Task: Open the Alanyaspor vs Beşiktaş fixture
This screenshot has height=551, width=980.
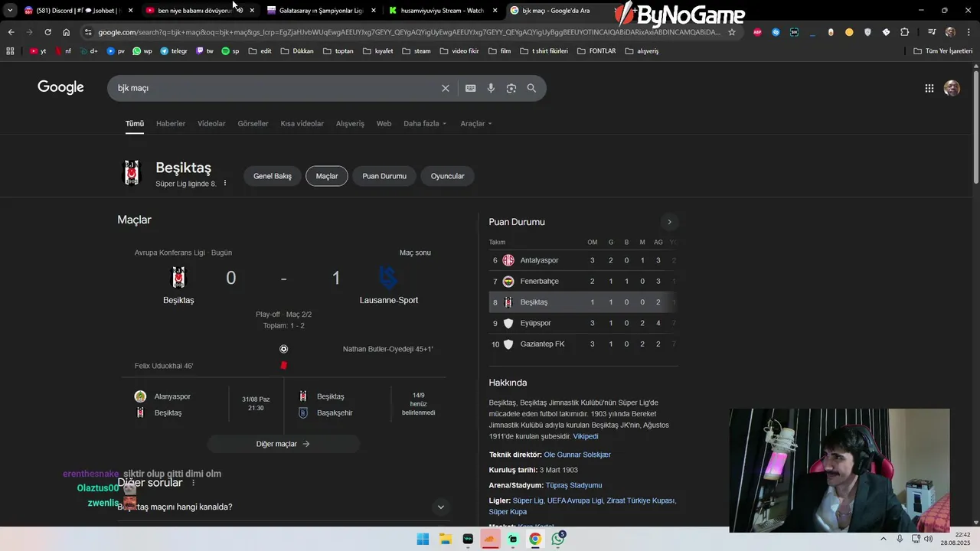Action: (x=201, y=404)
